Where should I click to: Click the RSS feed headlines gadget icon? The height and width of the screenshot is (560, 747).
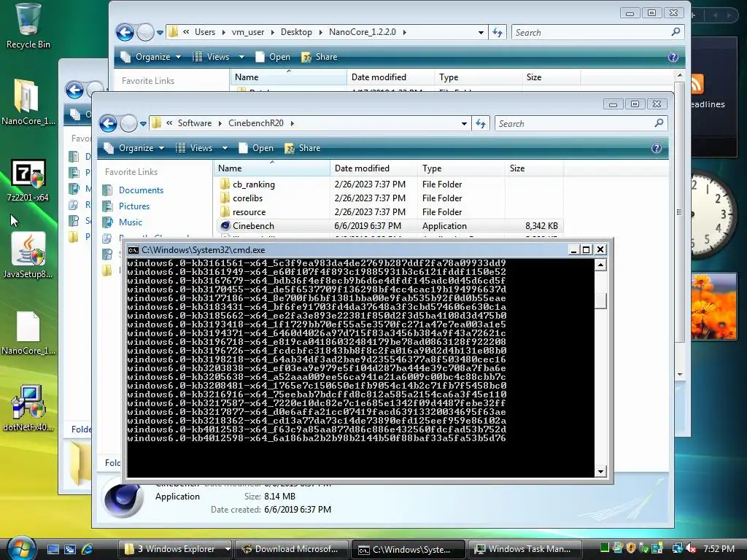pos(696,85)
